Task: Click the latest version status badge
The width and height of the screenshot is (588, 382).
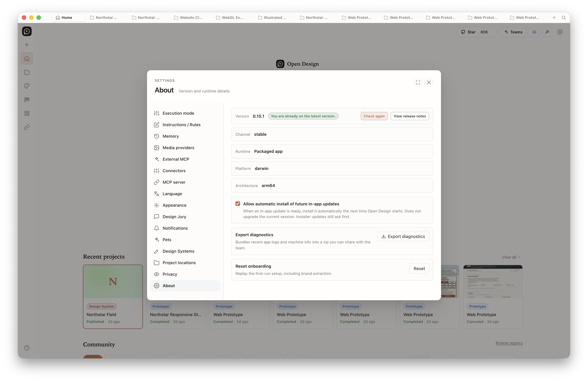Action: click(303, 116)
